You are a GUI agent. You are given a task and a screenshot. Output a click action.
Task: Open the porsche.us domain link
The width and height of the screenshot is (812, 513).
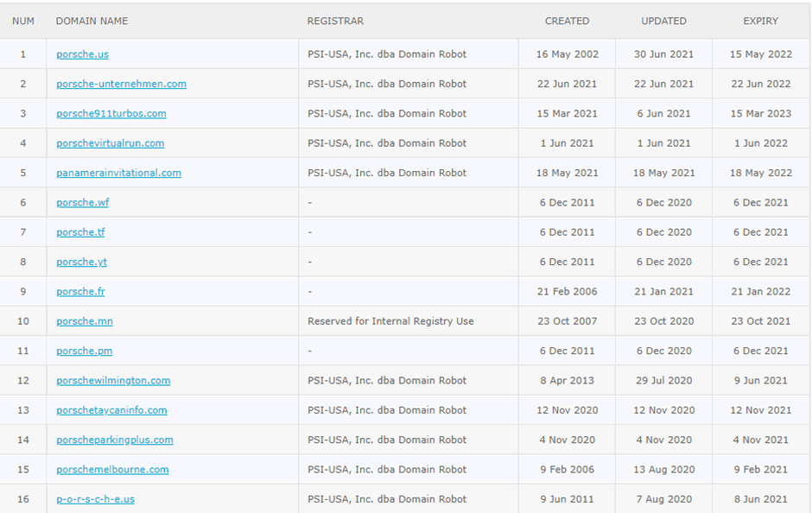tap(82, 54)
